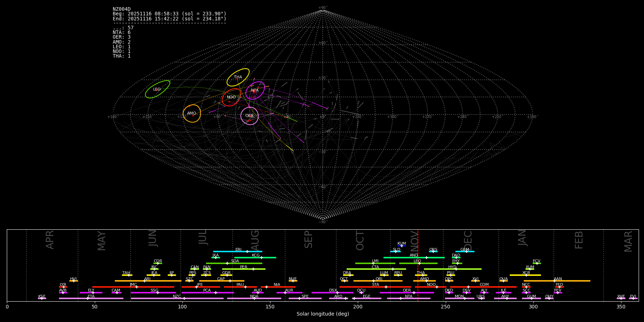Click the XHE shower label
Screen dimensions: 644x322
(x=621, y=297)
